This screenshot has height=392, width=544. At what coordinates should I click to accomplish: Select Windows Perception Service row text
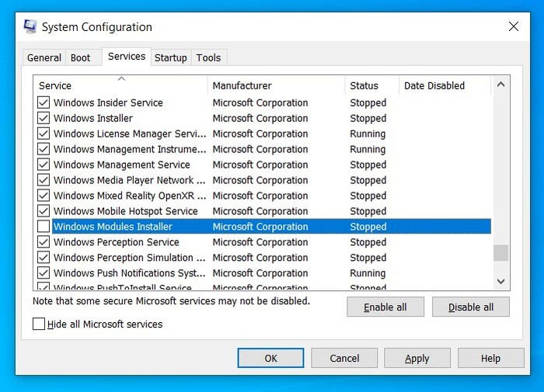coord(117,242)
